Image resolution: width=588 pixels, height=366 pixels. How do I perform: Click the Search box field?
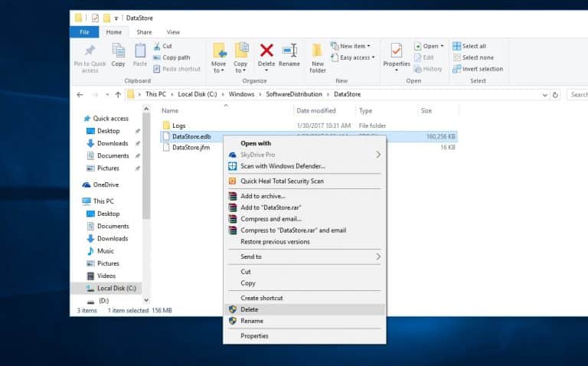click(x=577, y=94)
